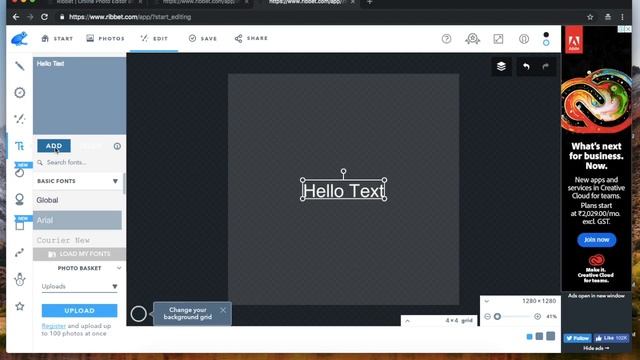
Task: Select the small blue layout square
Action: point(529,337)
